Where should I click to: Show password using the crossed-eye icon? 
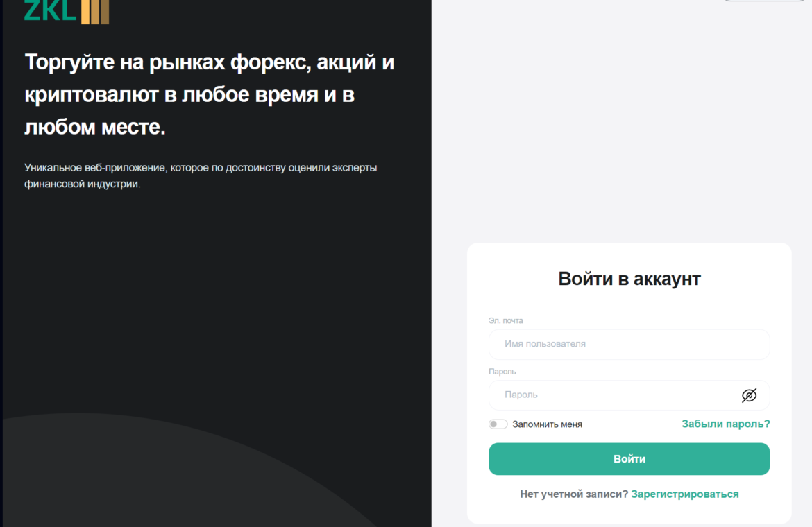(749, 395)
